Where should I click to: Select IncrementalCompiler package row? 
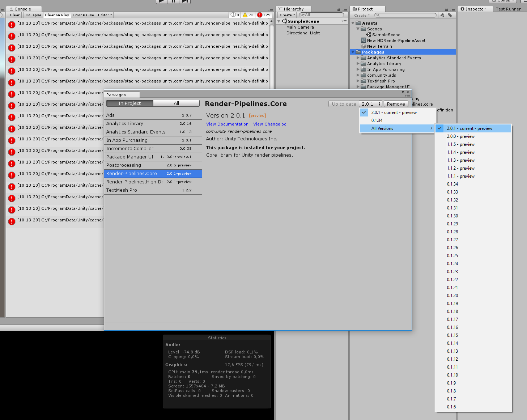click(x=153, y=149)
